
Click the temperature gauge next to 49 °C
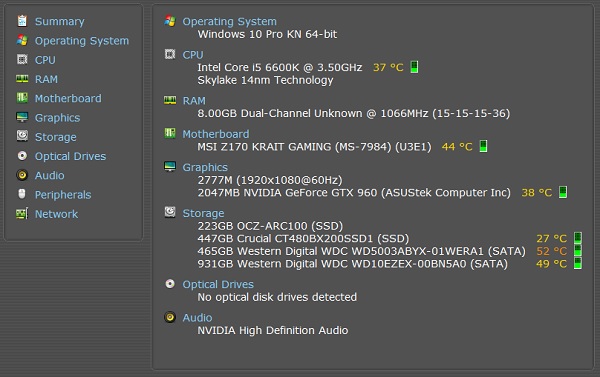click(578, 263)
